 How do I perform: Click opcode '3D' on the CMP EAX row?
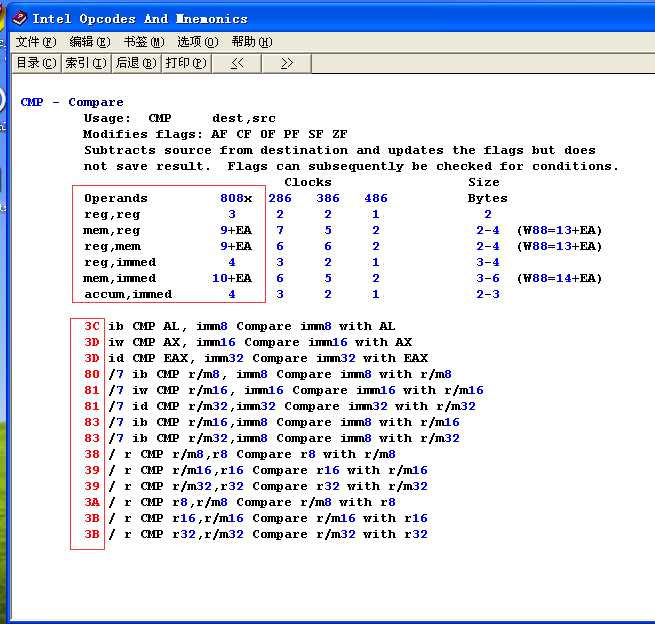pyautogui.click(x=92, y=358)
